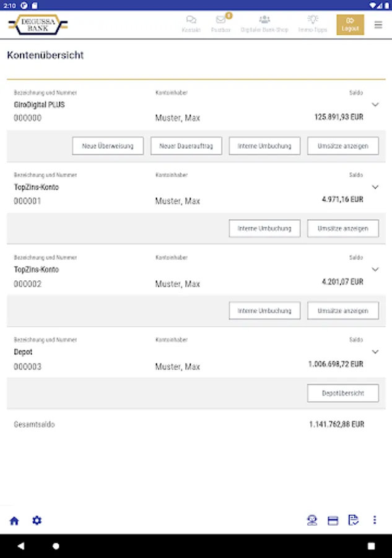Click the Degussa Bank logo
This screenshot has width=392, height=558.
pos(38,25)
